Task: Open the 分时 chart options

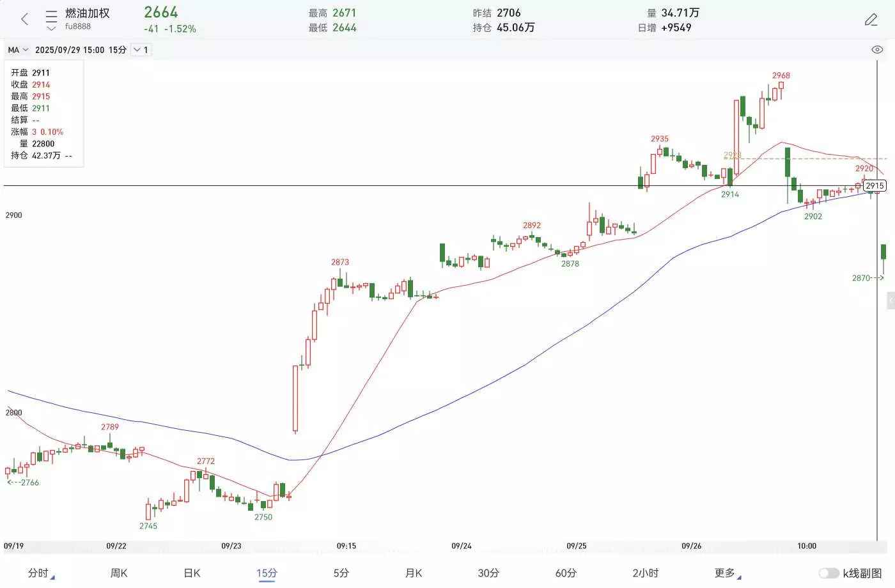Action: point(40,573)
